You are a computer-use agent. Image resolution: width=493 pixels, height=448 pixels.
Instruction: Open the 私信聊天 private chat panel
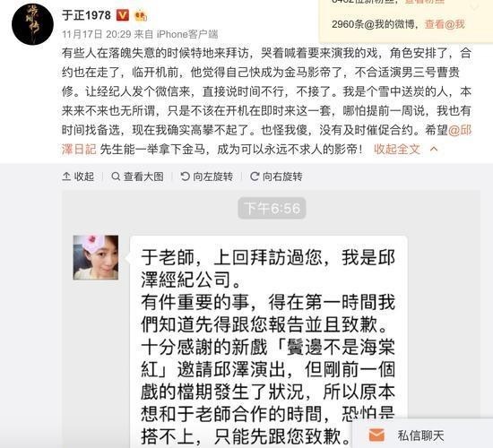[x=422, y=435]
